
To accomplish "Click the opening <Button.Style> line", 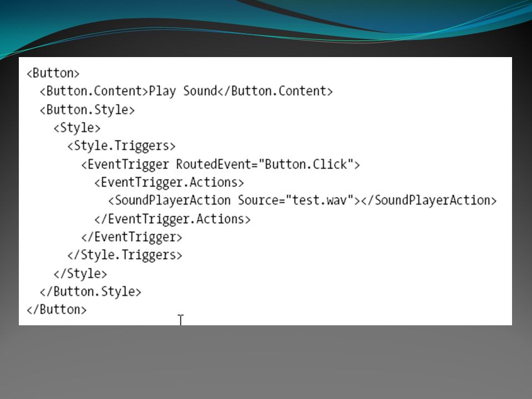I will pyautogui.click(x=87, y=110).
